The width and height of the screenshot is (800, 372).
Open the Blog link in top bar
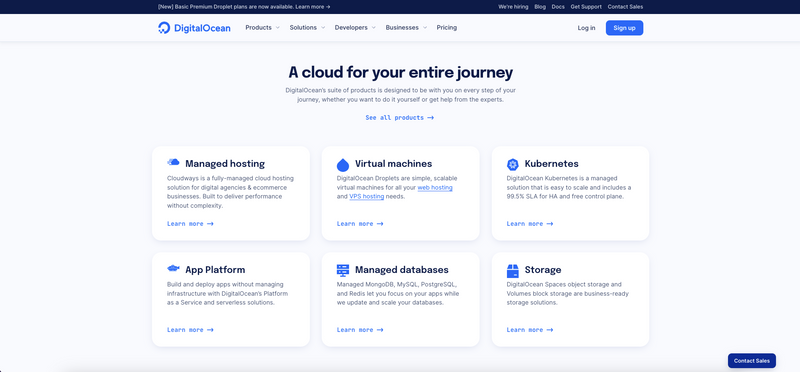click(540, 7)
